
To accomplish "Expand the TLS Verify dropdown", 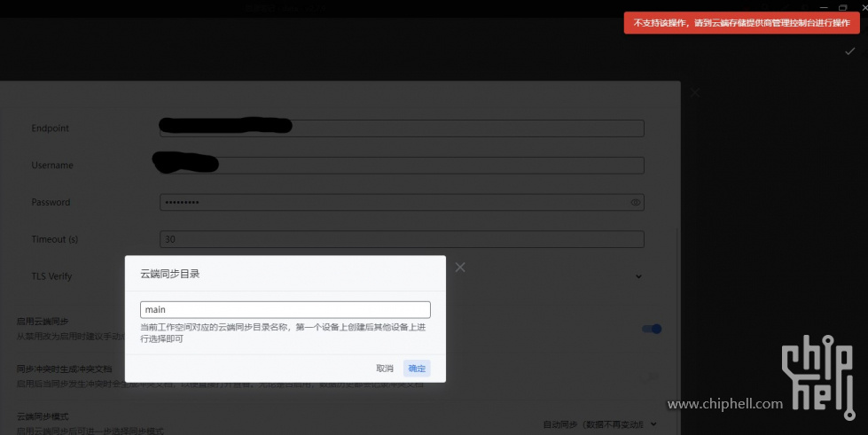I will pyautogui.click(x=638, y=276).
